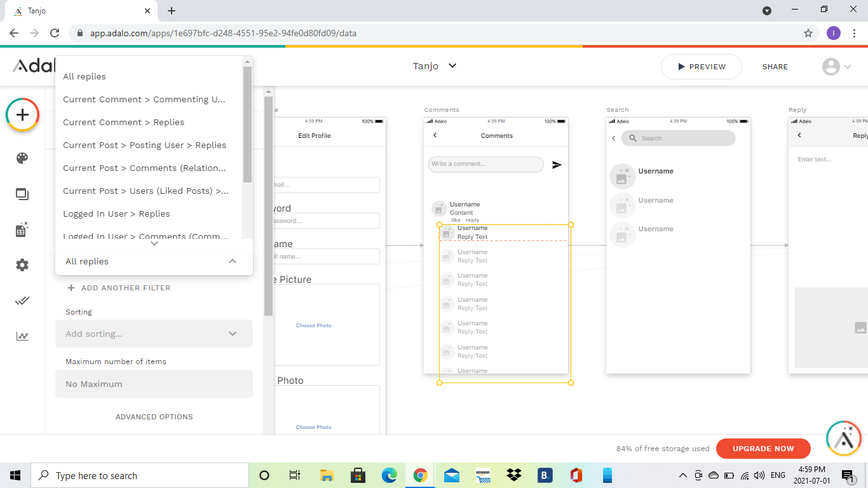Open the screens panel icon

pyautogui.click(x=22, y=194)
